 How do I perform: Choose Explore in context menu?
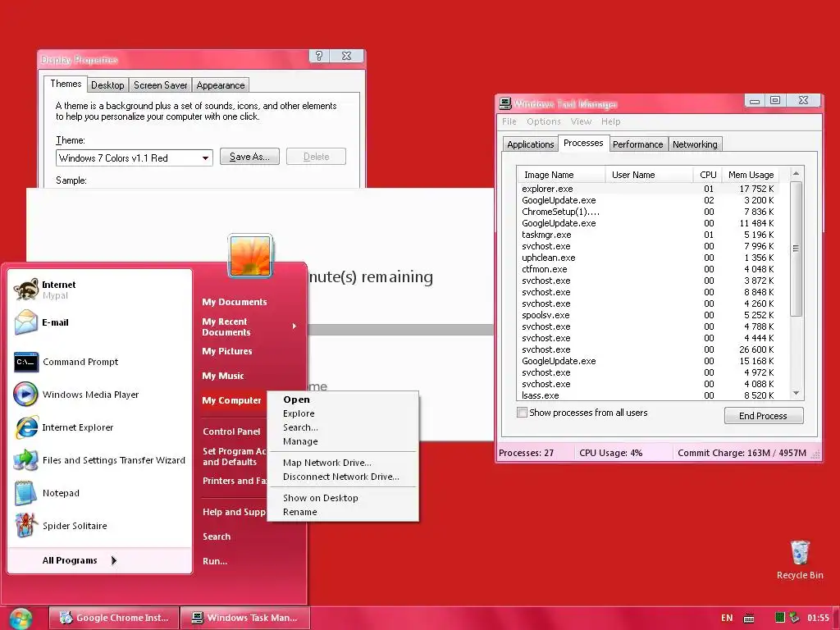click(x=343, y=413)
